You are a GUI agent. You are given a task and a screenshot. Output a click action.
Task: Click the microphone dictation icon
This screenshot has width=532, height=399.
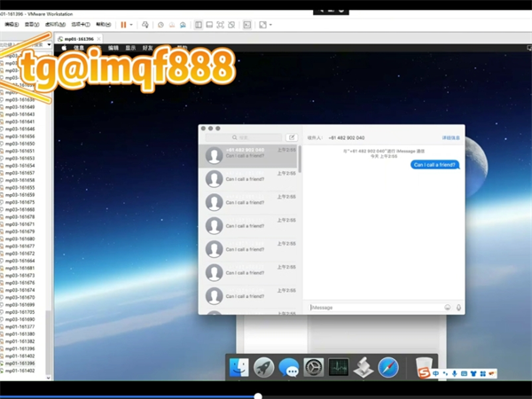458,308
